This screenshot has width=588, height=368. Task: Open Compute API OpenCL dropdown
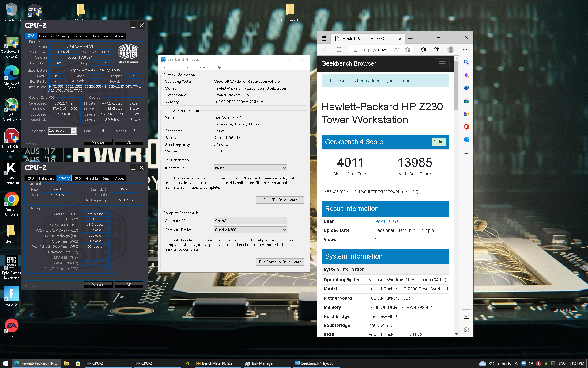point(250,221)
